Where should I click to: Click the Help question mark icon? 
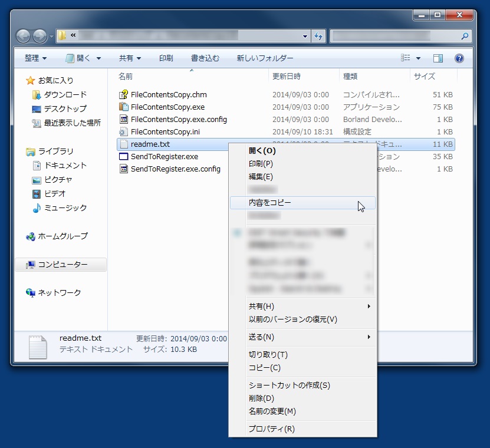click(459, 58)
